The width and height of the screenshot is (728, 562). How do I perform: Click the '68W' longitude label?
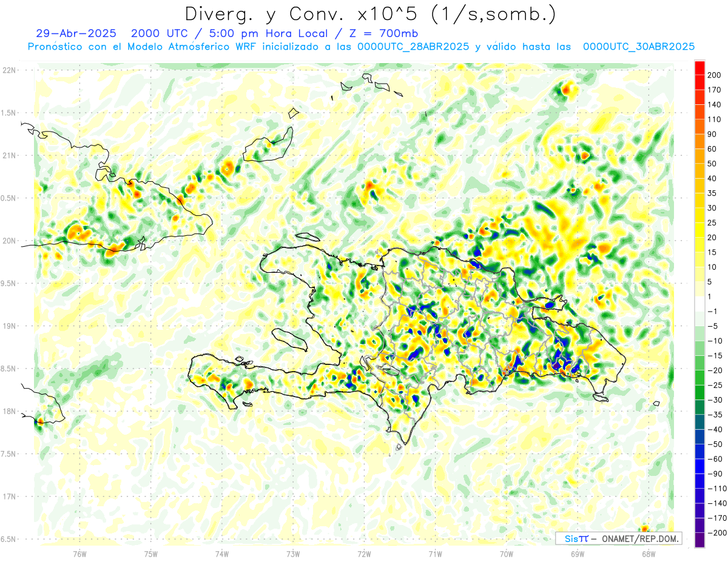(x=649, y=554)
